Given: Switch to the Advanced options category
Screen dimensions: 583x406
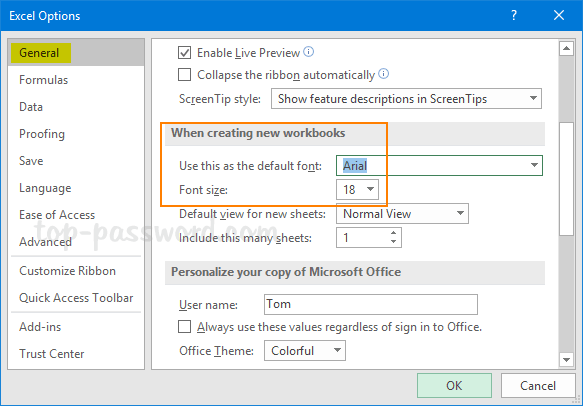Looking at the screenshot, I should point(45,242).
